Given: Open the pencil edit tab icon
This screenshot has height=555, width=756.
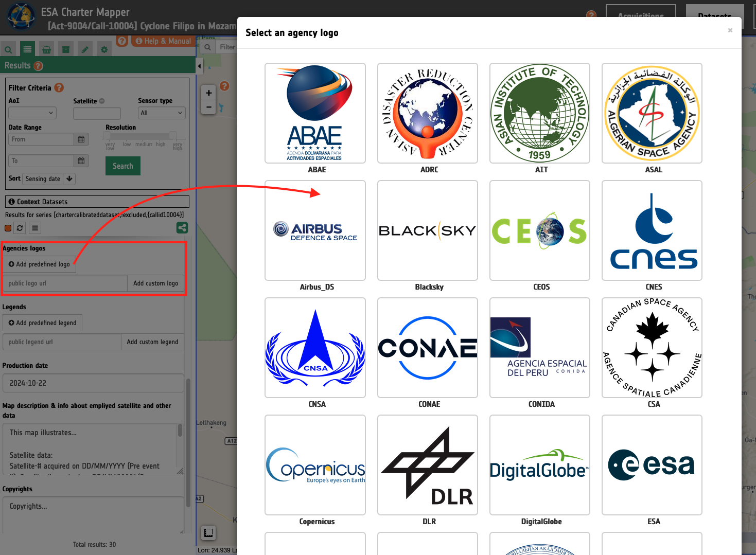Looking at the screenshot, I should click(x=85, y=50).
